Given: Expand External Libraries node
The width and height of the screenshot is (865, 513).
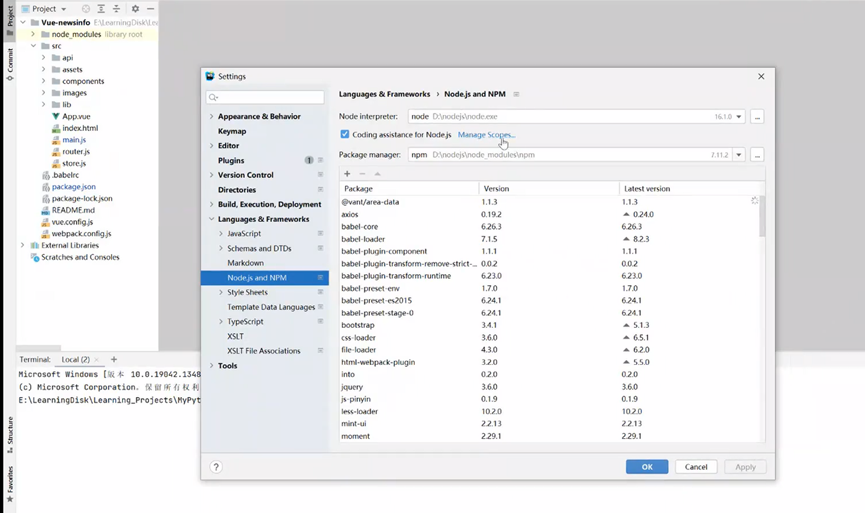Looking at the screenshot, I should [22, 245].
